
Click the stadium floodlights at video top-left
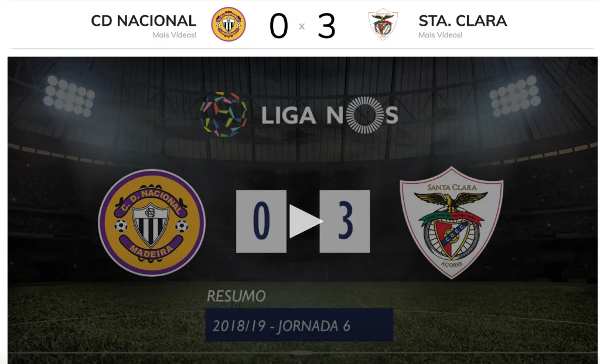[x=69, y=95]
